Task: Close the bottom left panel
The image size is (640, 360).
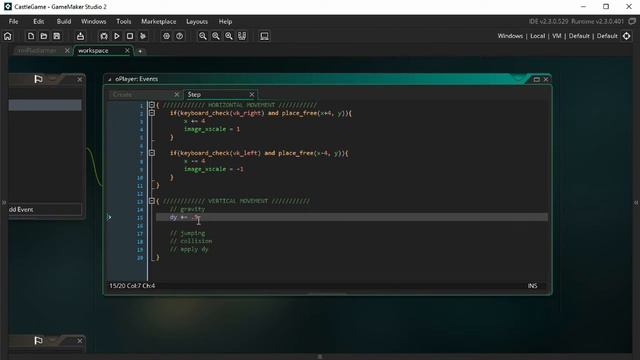Action: [x=80, y=340]
